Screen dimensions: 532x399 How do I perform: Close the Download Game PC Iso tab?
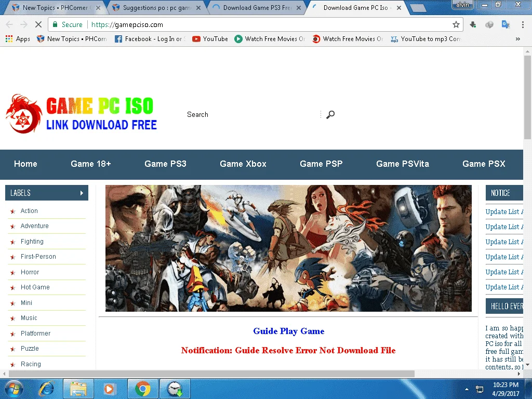click(399, 7)
